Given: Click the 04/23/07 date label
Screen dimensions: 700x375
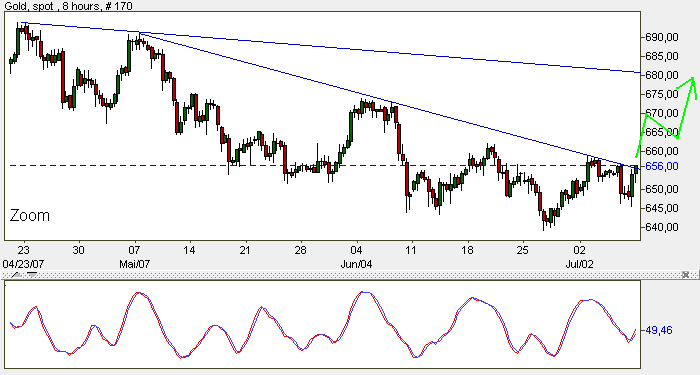Looking at the screenshot, I should tap(23, 264).
